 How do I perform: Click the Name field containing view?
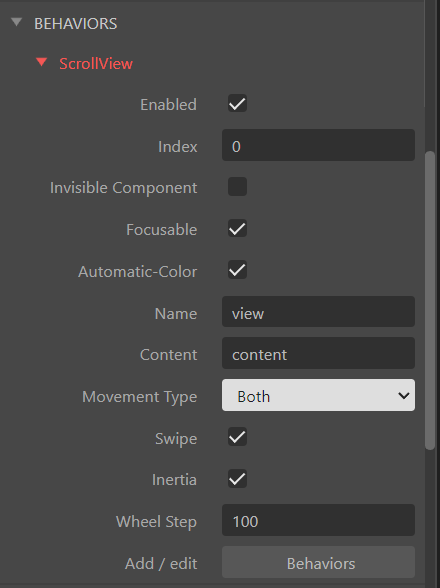pos(318,312)
